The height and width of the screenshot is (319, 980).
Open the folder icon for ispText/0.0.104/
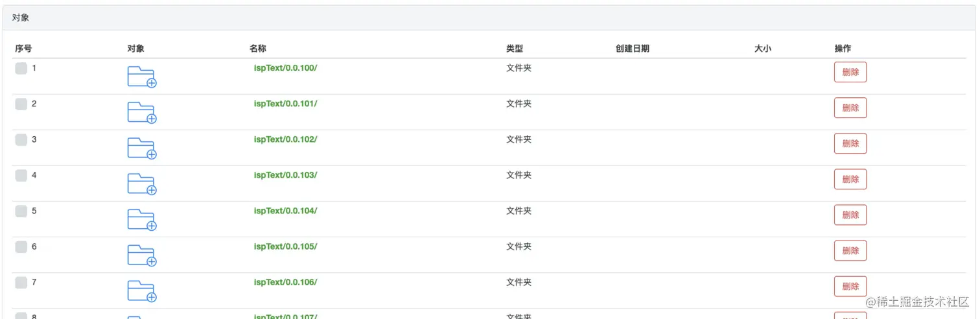tap(142, 220)
